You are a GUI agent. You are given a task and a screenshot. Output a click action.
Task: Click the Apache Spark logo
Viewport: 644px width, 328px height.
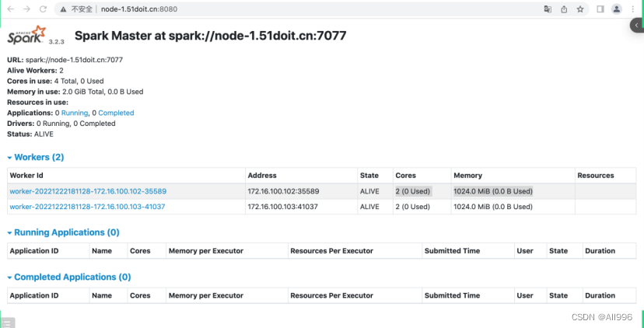point(26,35)
